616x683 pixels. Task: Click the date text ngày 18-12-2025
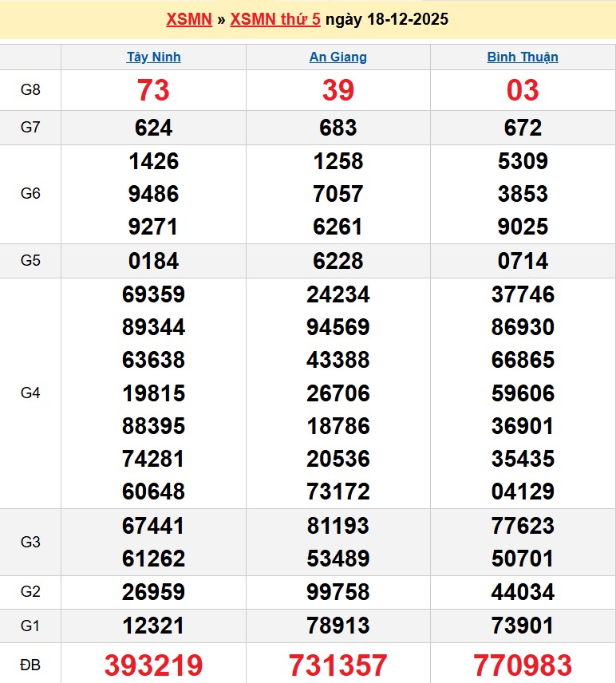tap(386, 20)
